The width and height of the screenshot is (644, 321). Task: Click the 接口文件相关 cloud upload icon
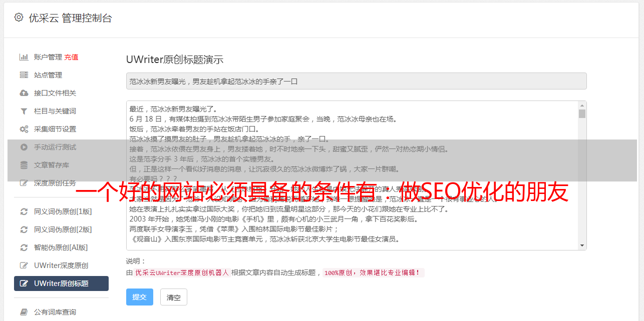24,93
